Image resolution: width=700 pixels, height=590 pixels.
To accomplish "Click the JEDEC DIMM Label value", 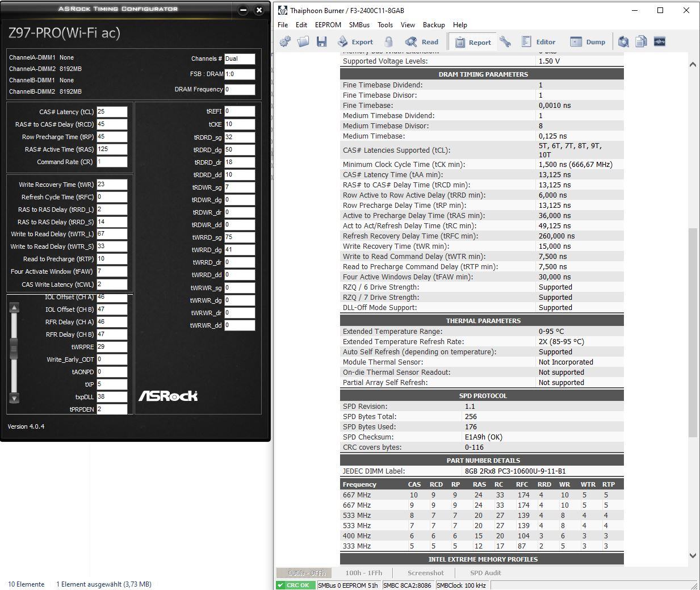I will point(515,471).
